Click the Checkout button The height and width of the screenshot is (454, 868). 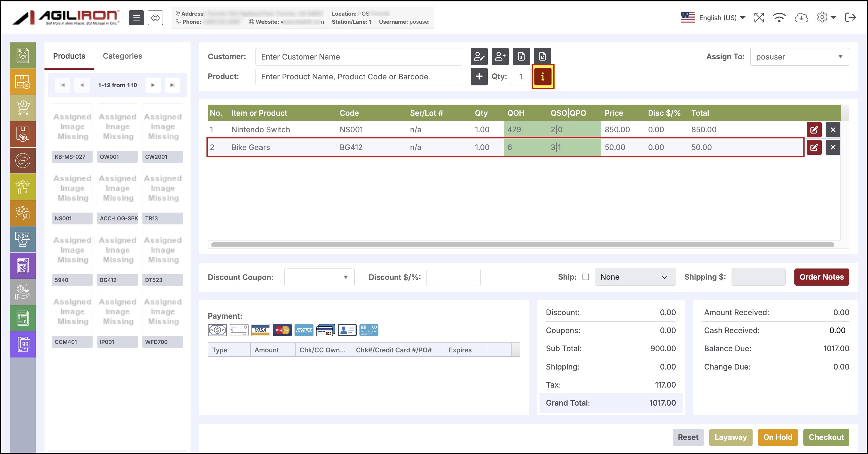click(x=826, y=437)
